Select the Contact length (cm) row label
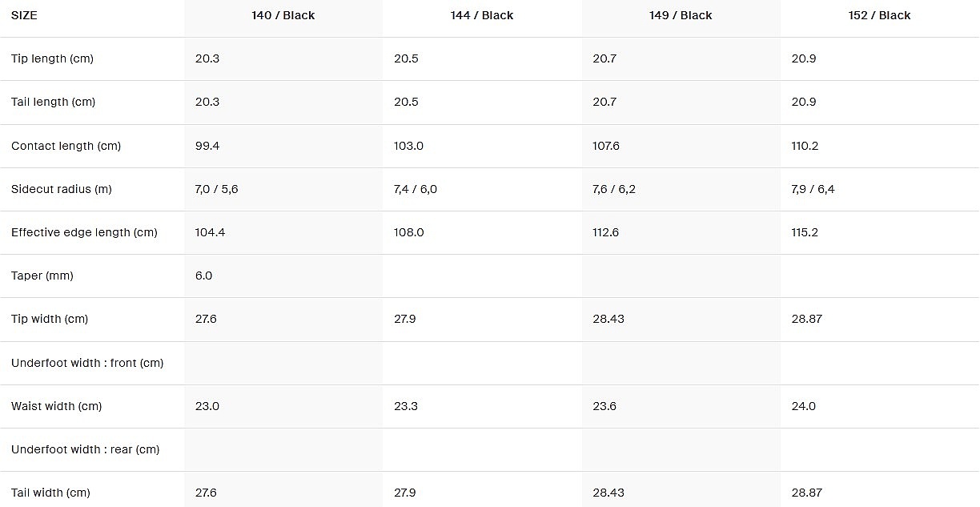980x507 pixels. (66, 146)
